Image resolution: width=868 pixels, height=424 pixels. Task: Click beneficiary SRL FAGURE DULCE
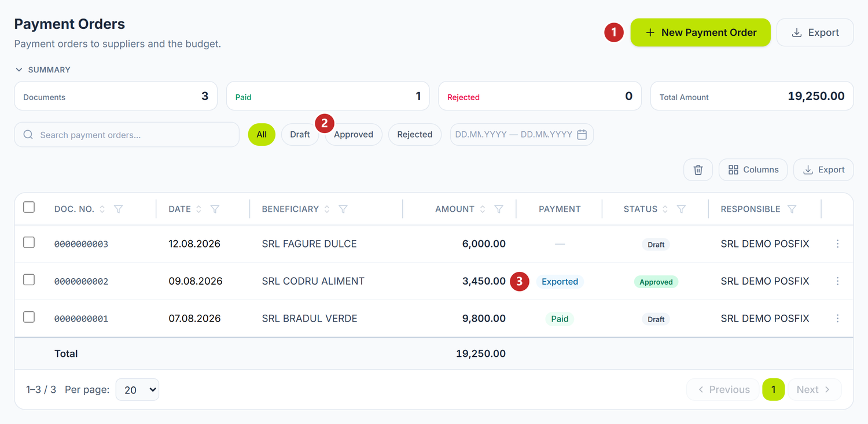(x=309, y=244)
